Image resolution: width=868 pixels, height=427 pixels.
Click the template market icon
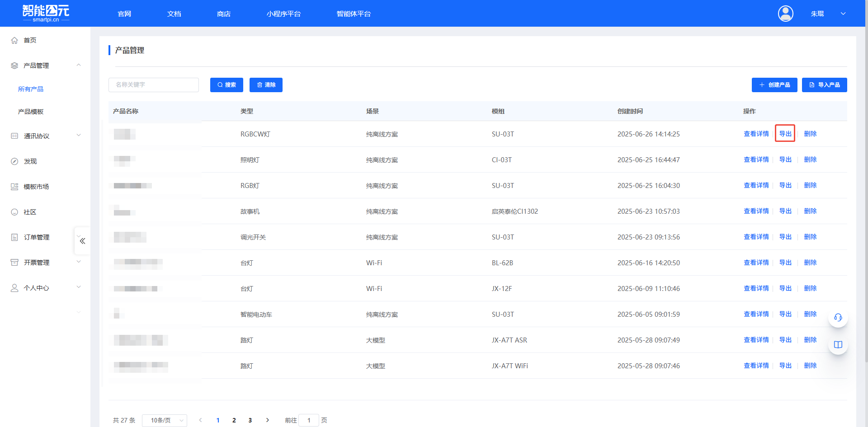point(14,187)
